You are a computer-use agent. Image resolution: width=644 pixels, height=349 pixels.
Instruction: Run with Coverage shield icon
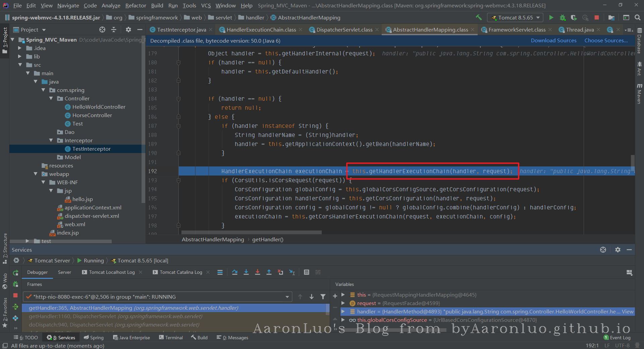pos(574,17)
